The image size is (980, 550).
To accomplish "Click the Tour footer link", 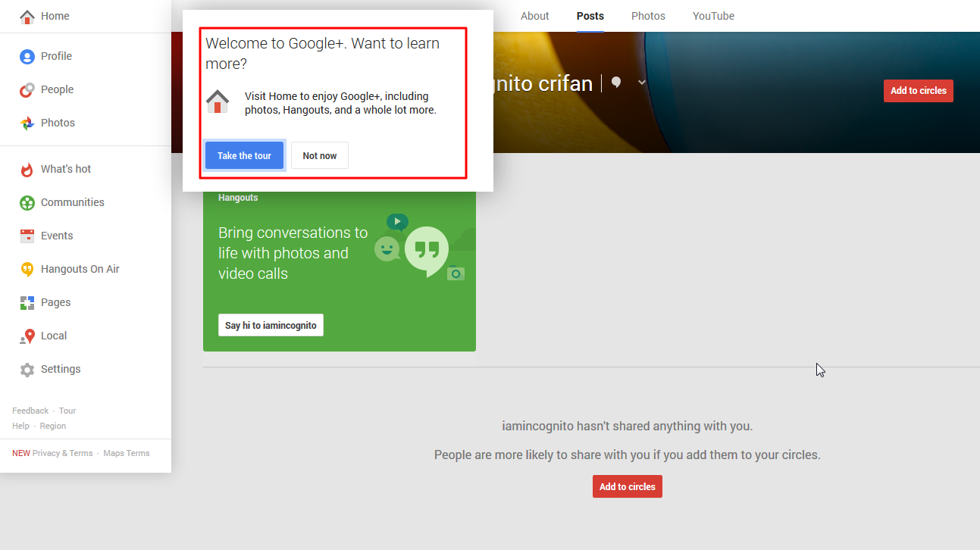I will pyautogui.click(x=67, y=411).
